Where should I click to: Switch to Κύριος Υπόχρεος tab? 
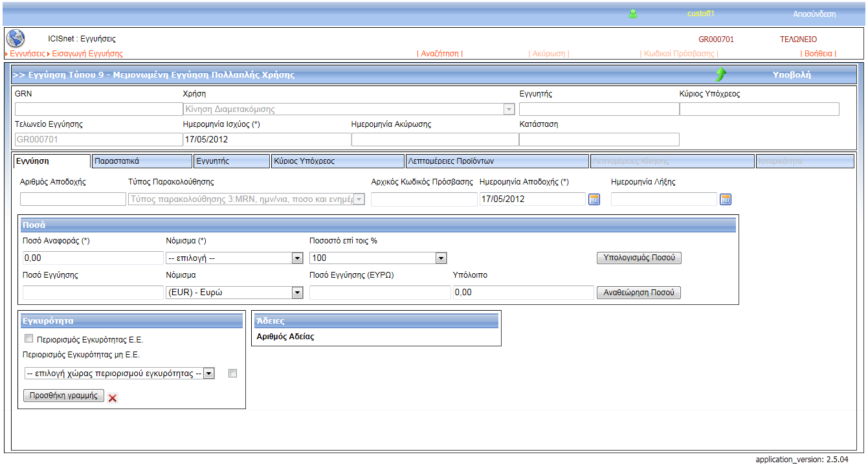(338, 161)
